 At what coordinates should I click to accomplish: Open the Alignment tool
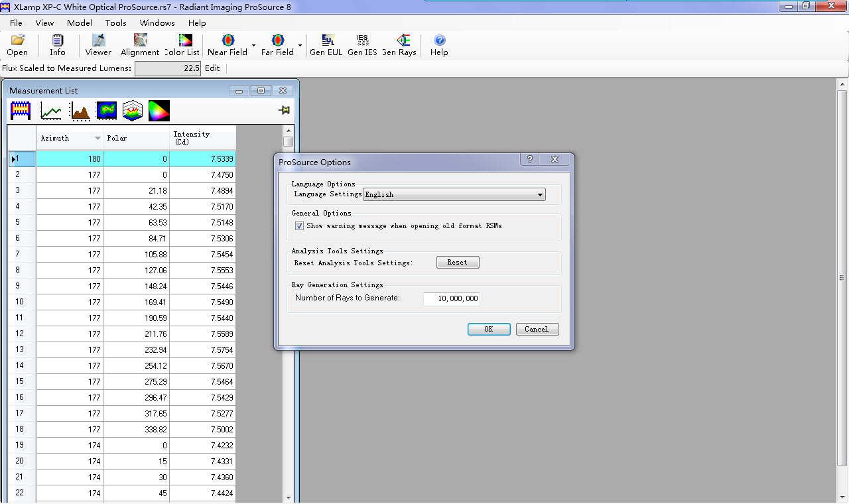pos(140,45)
